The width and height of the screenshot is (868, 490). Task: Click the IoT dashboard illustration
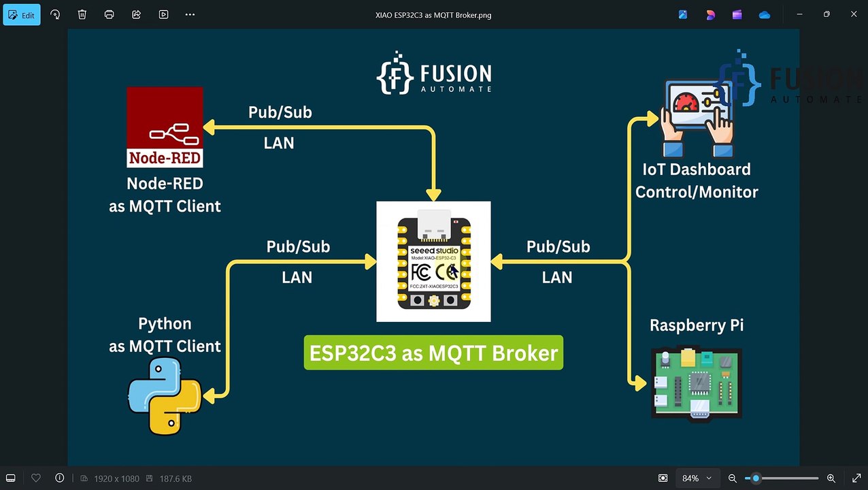pyautogui.click(x=697, y=118)
